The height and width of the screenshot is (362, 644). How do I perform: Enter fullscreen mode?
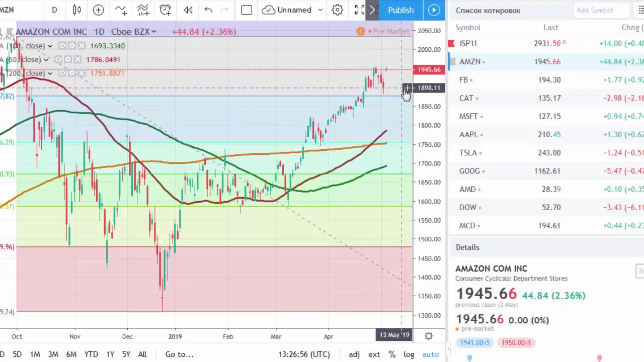click(x=359, y=10)
